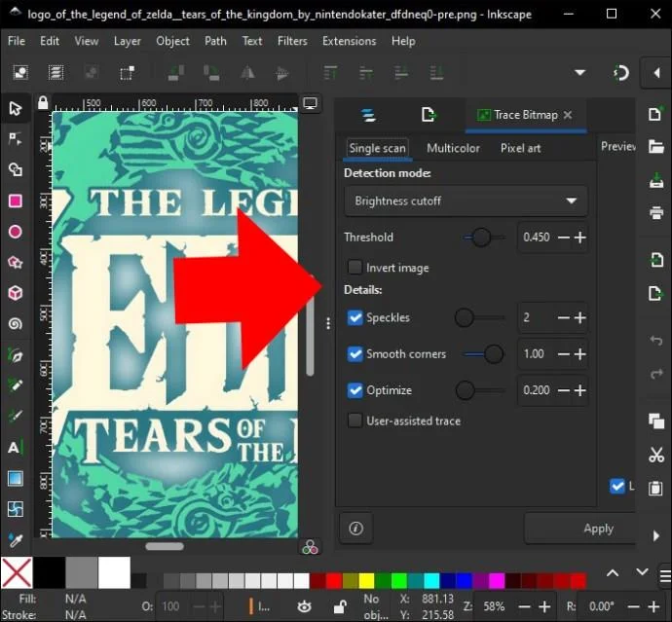Image resolution: width=672 pixels, height=622 pixels.
Task: Open the Detection mode Brightness cutoff dropdown
Action: [x=466, y=201]
